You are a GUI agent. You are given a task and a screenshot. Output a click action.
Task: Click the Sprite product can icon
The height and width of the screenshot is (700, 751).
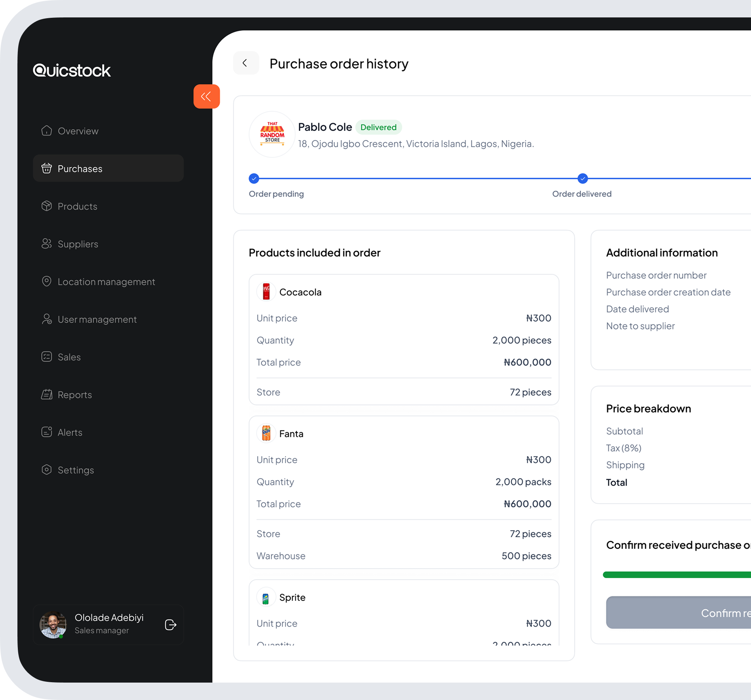point(266,597)
